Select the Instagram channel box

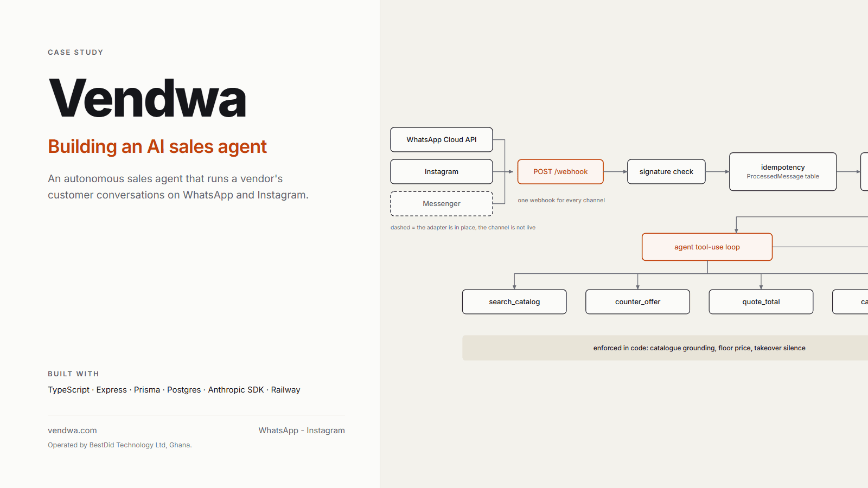coord(442,172)
